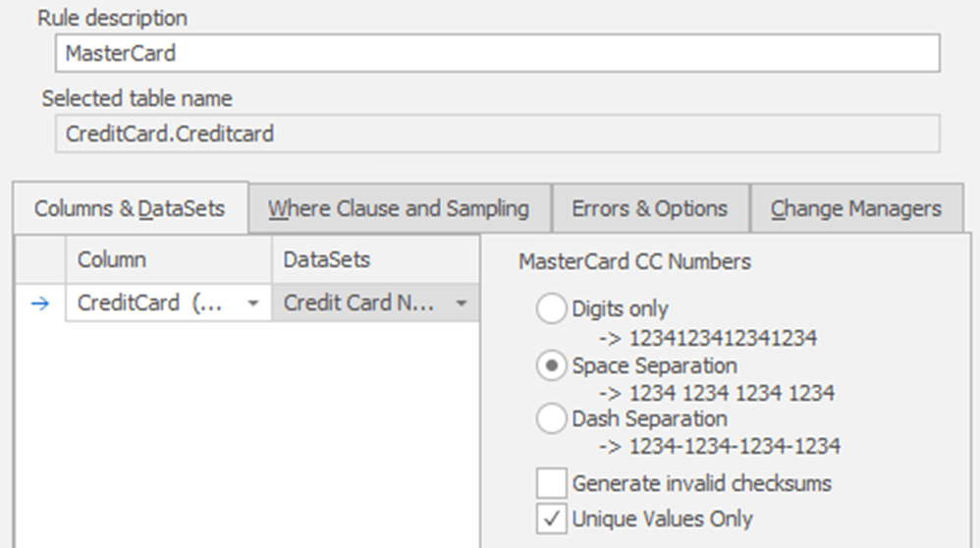Click the Rule description field containing MasterCard
The image size is (980, 548).
tap(498, 53)
